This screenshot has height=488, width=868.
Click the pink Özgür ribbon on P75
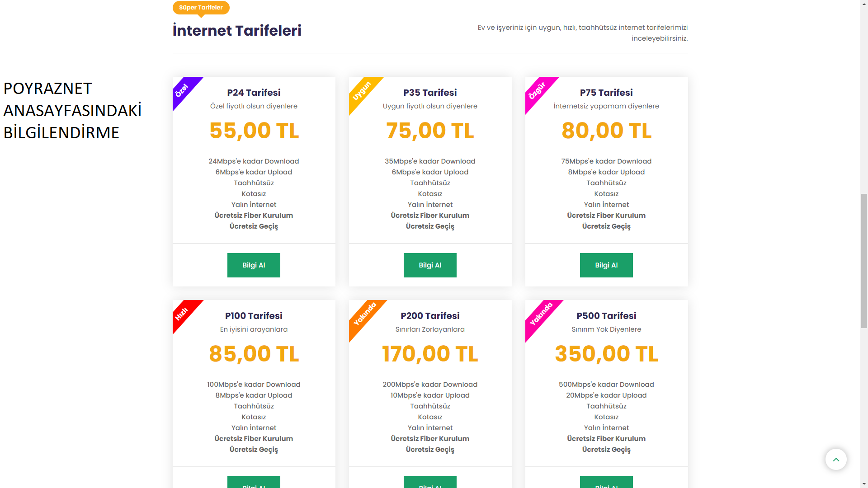point(537,90)
